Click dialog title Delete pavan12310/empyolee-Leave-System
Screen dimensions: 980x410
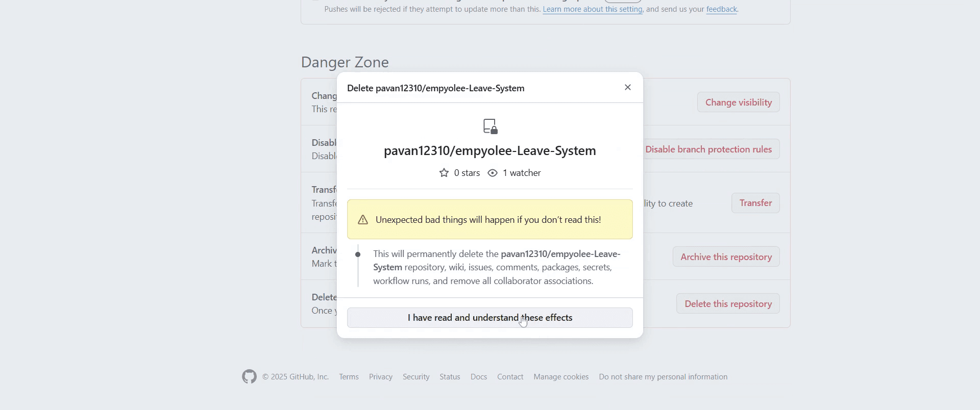[x=436, y=88]
